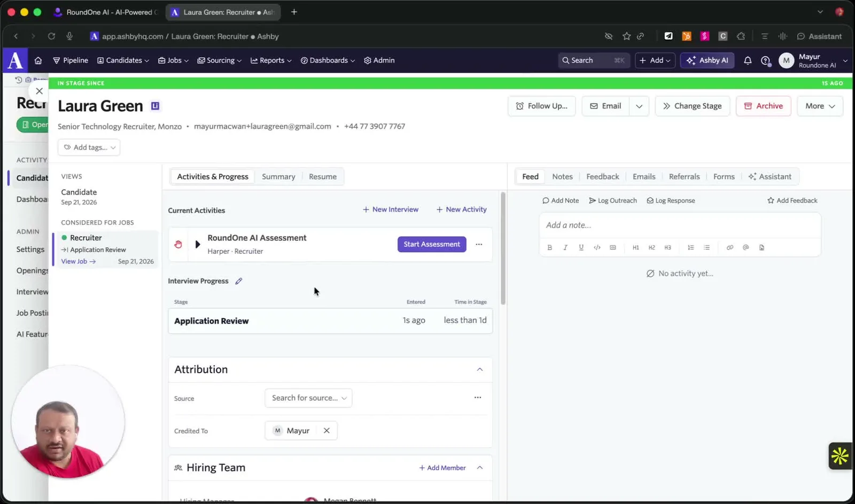Viewport: 855px width, 504px height.
Task: Open the yellow asterisk floating widget
Action: coord(840,456)
